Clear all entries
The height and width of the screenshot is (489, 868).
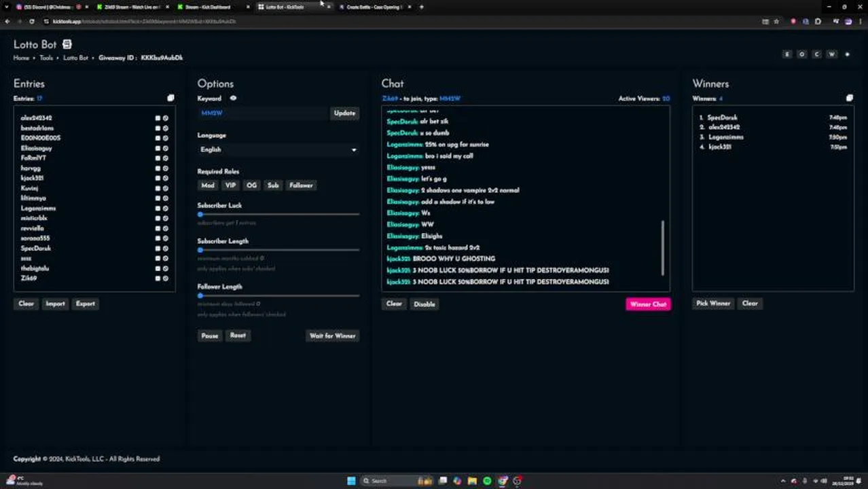point(26,304)
